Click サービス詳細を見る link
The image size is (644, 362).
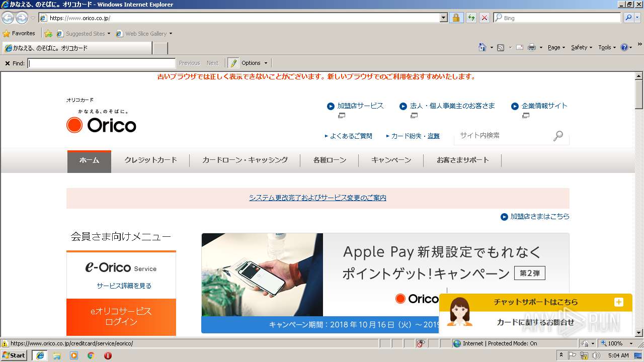124,286
